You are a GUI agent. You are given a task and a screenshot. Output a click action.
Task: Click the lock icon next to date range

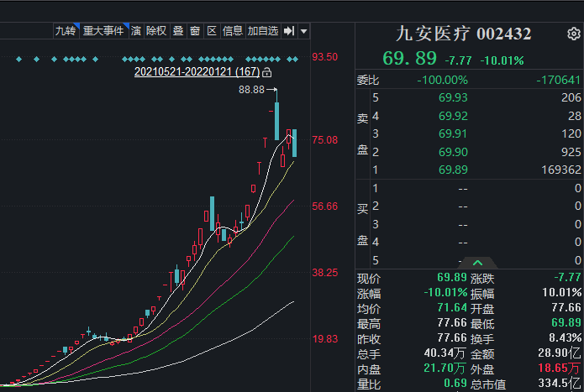(266, 72)
